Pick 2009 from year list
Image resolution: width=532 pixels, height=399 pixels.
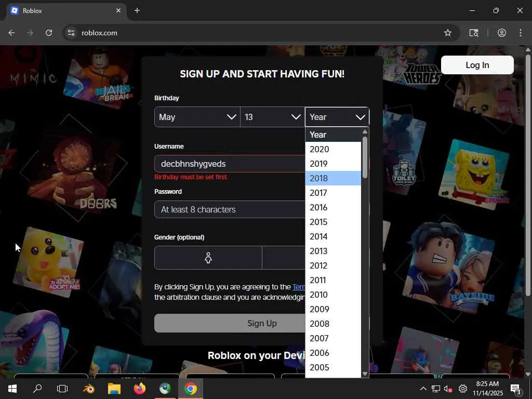click(333, 309)
